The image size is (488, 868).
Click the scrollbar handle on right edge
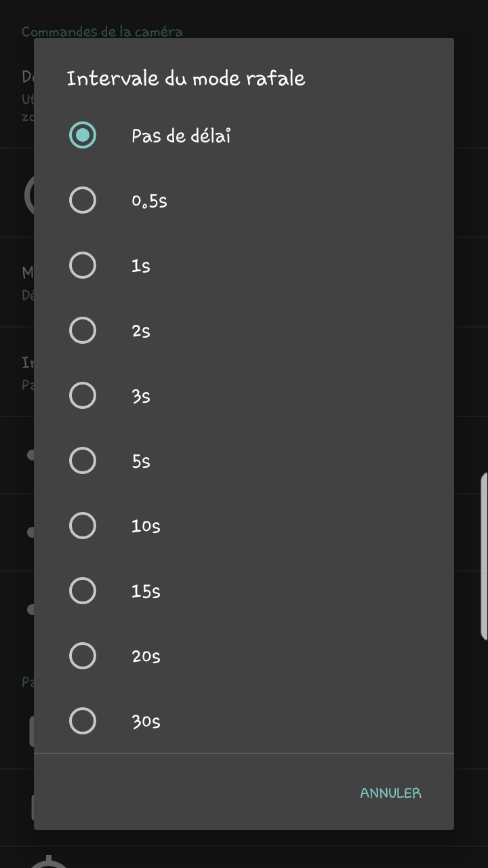[x=484, y=556]
